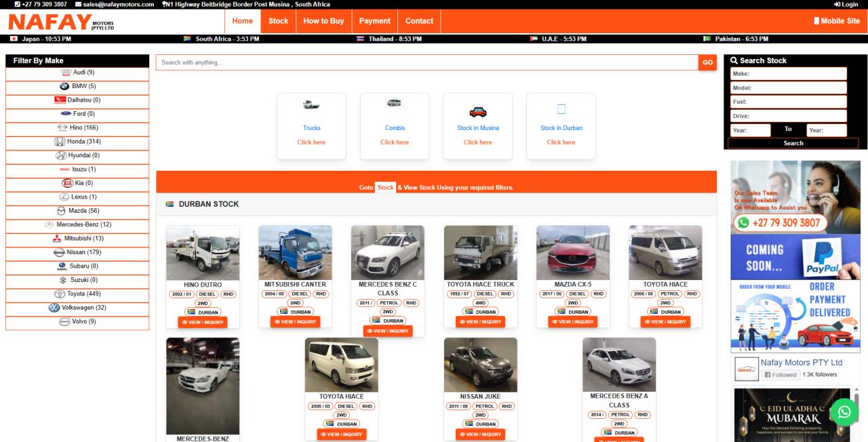
Task: Open the Mercedes Benz A Class photo
Action: pos(619,365)
